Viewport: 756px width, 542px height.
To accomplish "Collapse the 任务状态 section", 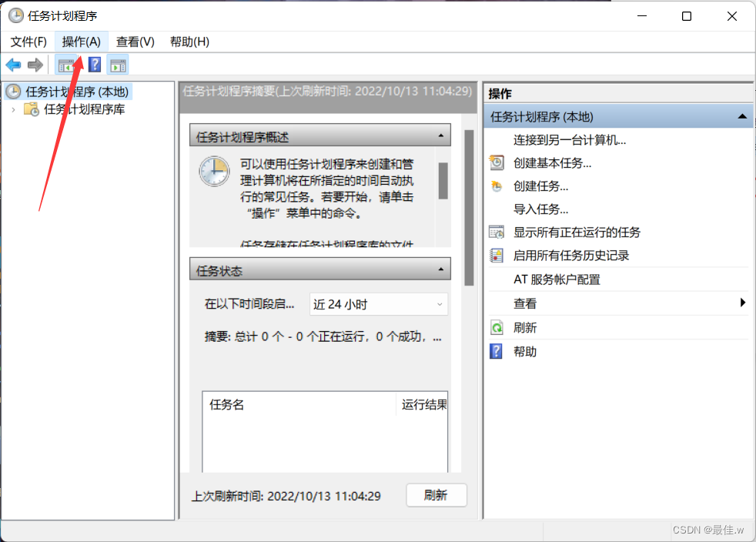I will 440,269.
